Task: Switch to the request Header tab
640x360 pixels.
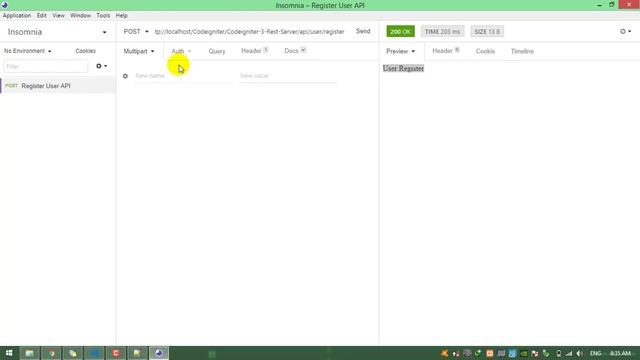Action: [254, 51]
